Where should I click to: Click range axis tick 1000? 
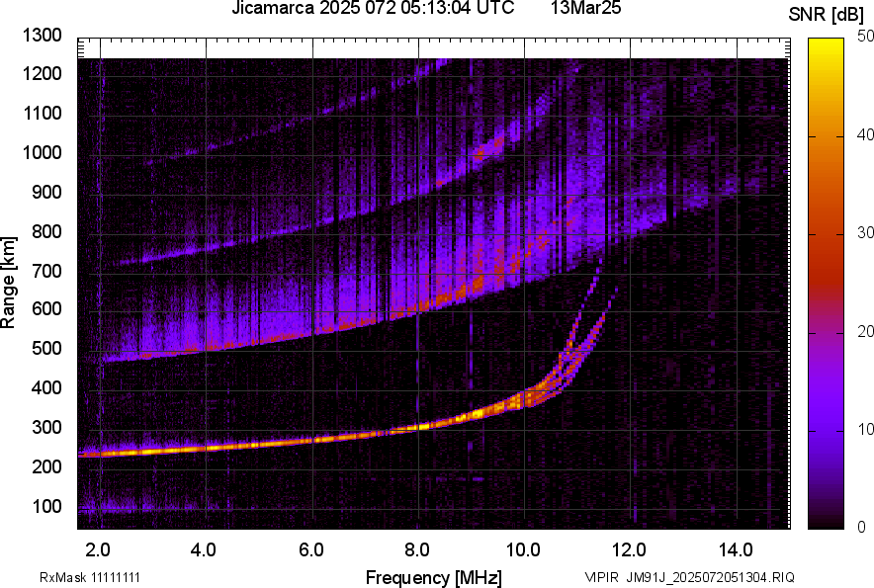[x=43, y=152]
